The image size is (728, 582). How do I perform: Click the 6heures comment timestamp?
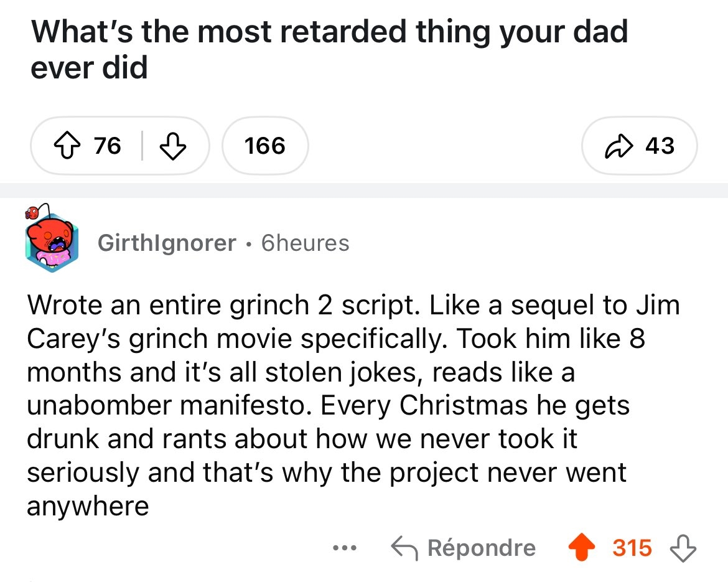[x=305, y=243]
